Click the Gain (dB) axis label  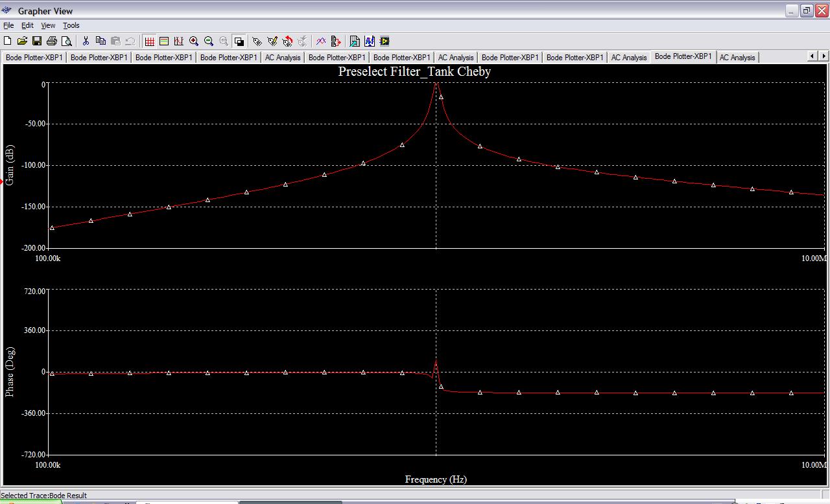10,165
